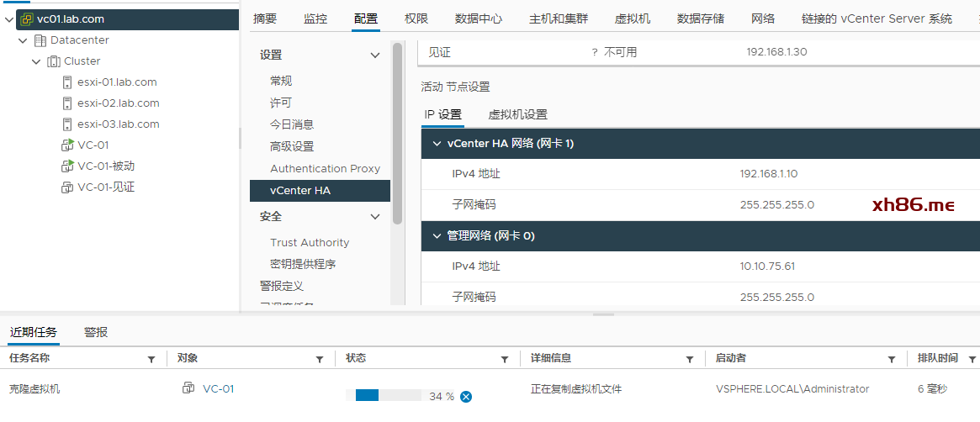Select the esxi-01.lab.com host icon

click(x=67, y=82)
